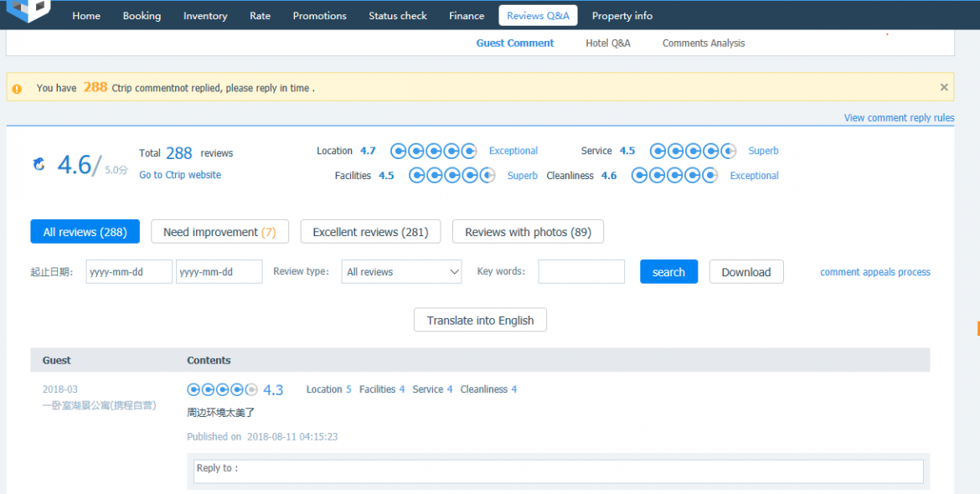Select Finance in the top navigation

[467, 15]
